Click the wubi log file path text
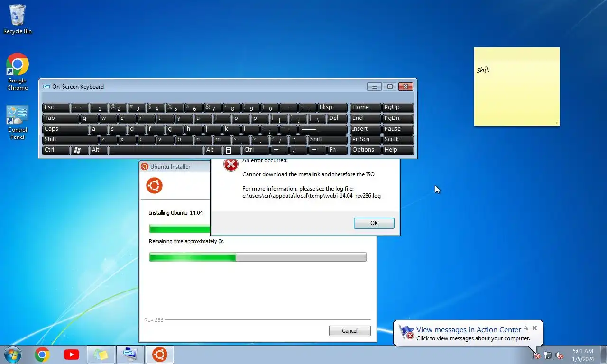Image resolution: width=607 pixels, height=364 pixels. [312, 196]
